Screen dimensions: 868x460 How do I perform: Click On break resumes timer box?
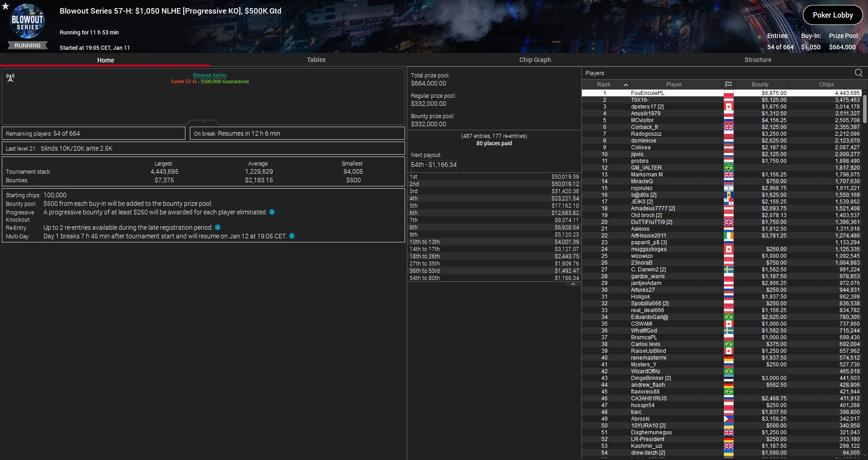(x=297, y=133)
